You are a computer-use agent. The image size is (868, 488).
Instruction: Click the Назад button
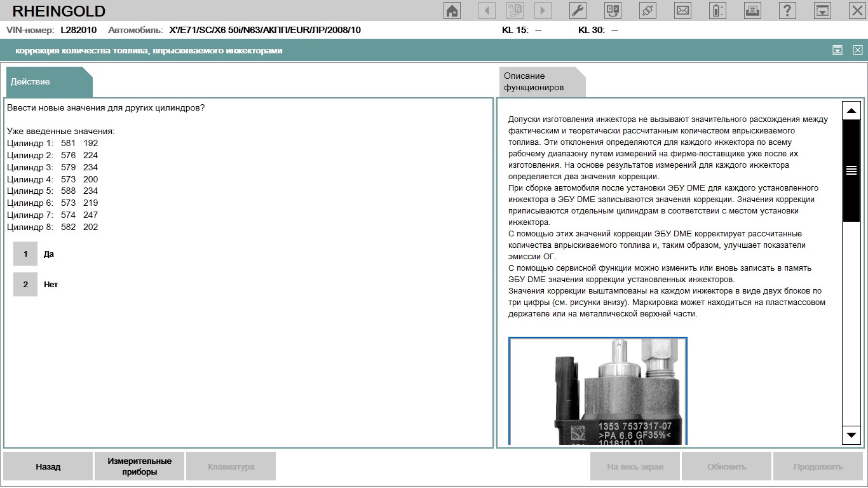(48, 466)
